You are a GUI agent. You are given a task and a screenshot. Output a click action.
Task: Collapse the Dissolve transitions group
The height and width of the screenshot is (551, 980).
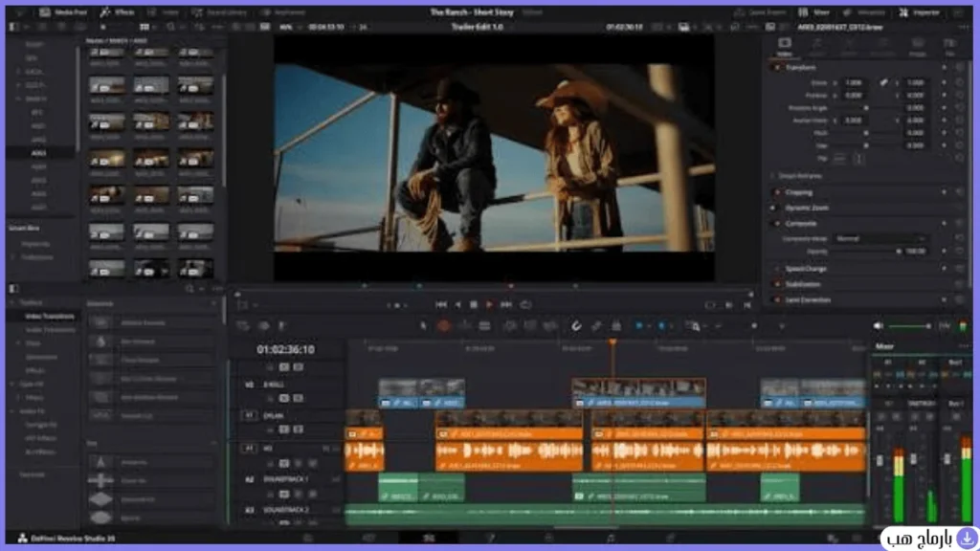click(213, 303)
